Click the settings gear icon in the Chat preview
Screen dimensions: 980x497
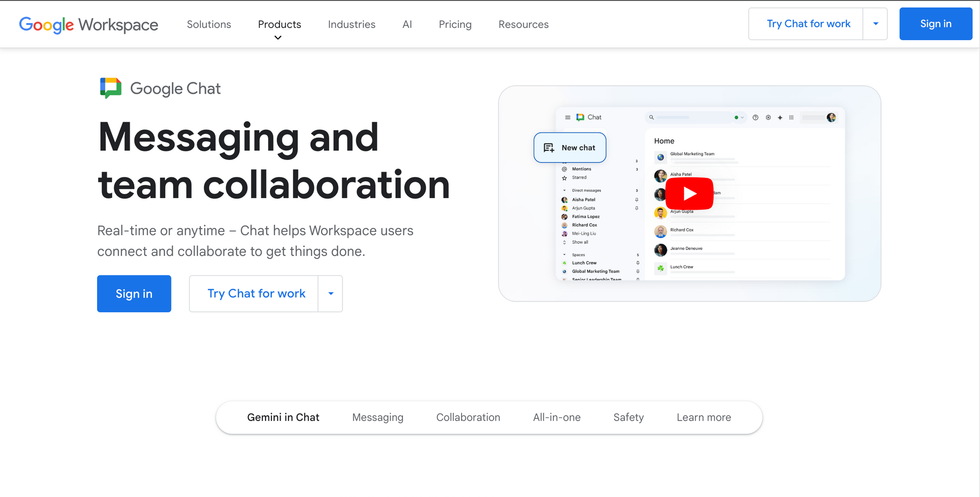point(768,118)
